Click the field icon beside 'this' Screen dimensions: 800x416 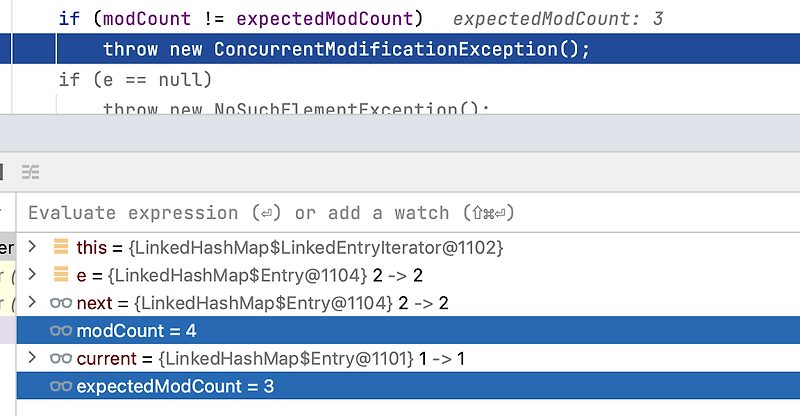point(61,247)
